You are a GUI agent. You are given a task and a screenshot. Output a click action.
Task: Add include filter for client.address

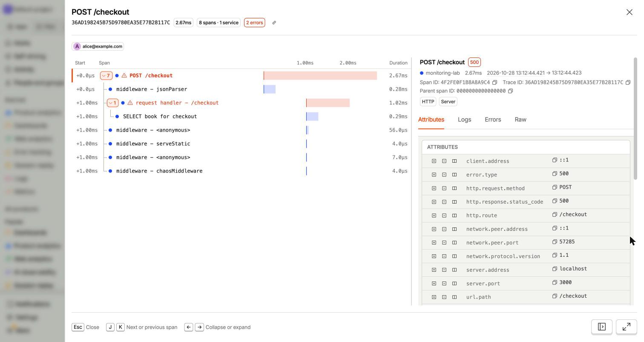pos(434,161)
